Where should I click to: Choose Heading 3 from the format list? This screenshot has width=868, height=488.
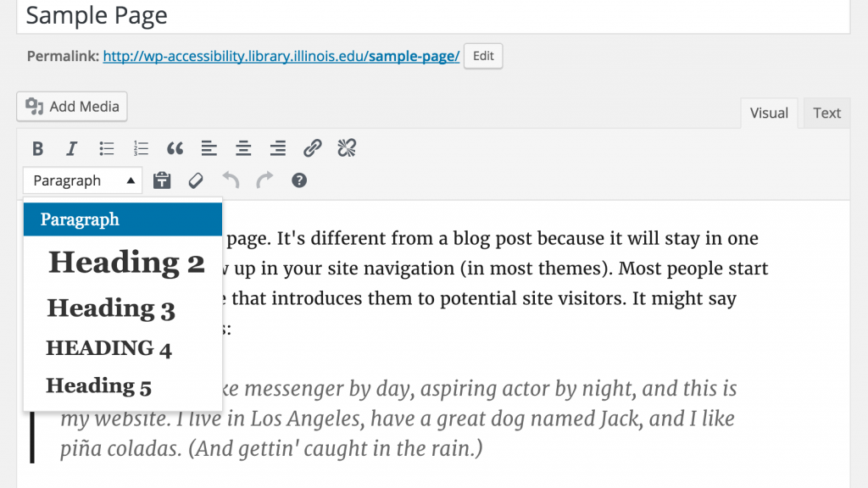pos(123,308)
